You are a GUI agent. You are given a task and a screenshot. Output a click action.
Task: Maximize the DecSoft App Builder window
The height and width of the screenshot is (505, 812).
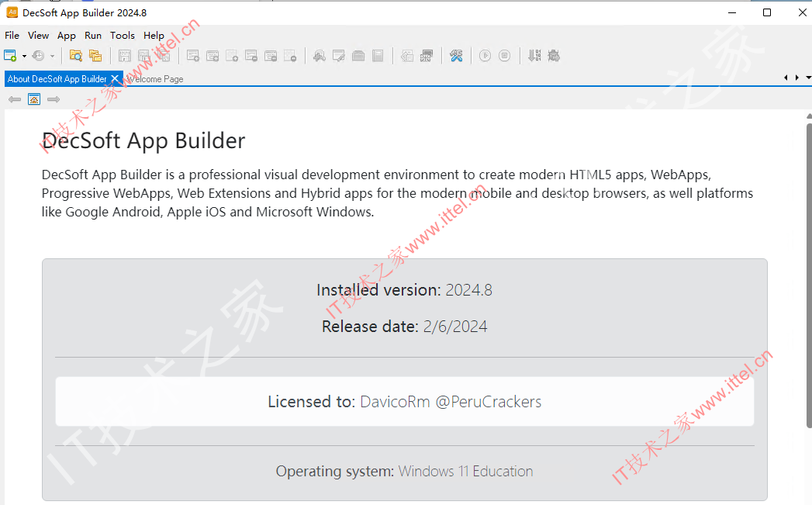[767, 12]
